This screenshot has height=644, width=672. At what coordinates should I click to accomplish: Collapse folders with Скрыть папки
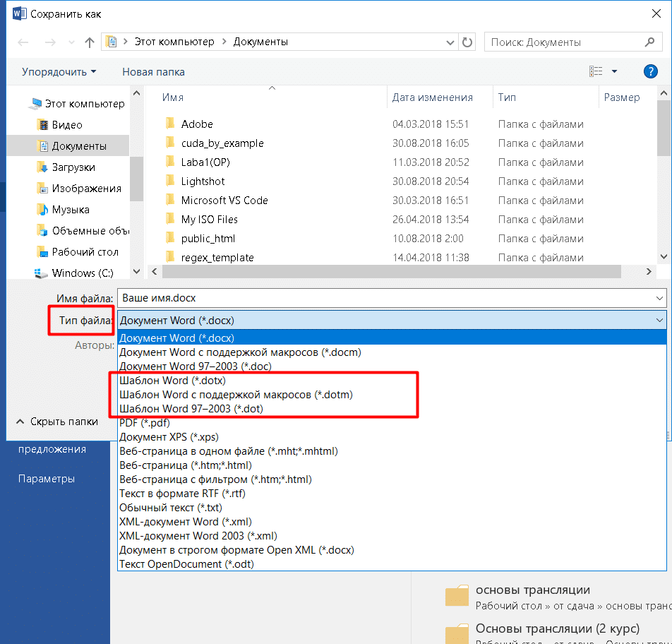pos(58,422)
